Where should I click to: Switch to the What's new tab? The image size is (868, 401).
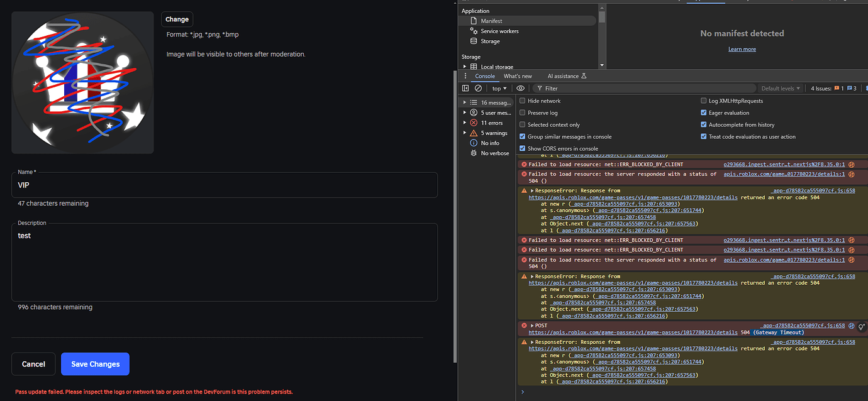click(x=518, y=76)
